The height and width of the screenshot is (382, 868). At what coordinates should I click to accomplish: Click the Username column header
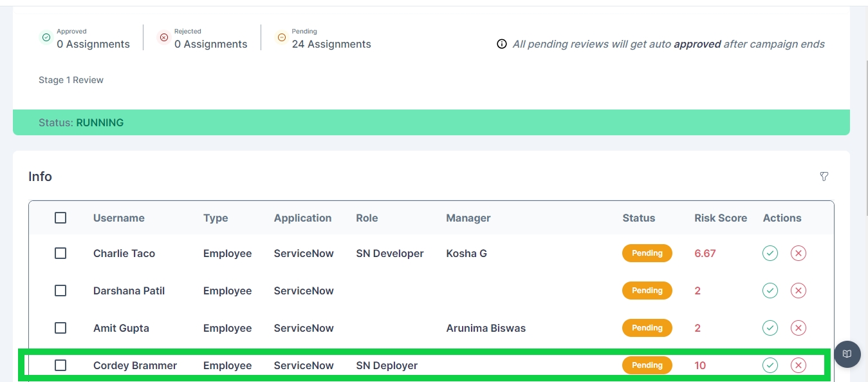[119, 218]
